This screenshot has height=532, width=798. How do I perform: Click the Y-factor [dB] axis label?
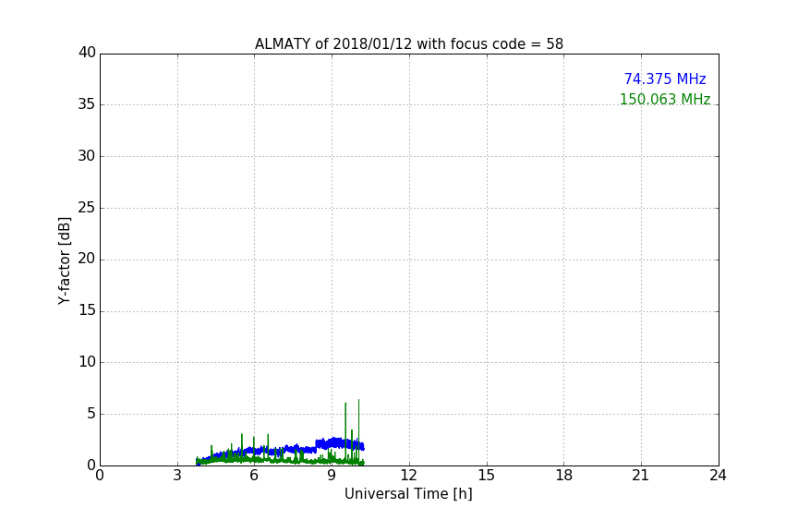pyautogui.click(x=64, y=260)
